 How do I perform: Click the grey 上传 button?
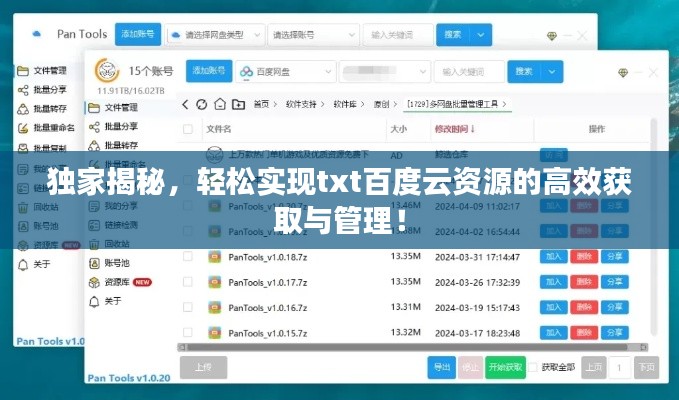[203, 368]
